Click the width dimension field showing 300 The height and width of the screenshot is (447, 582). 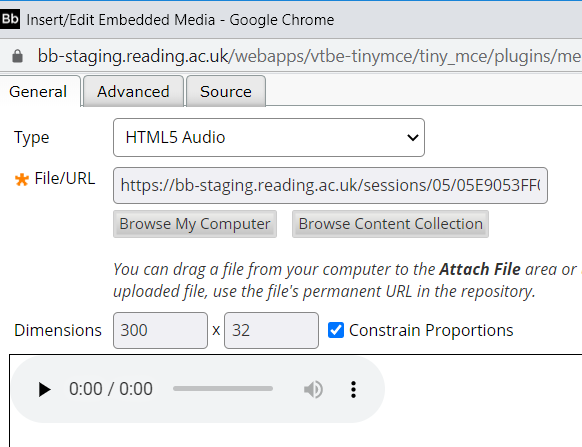[160, 330]
